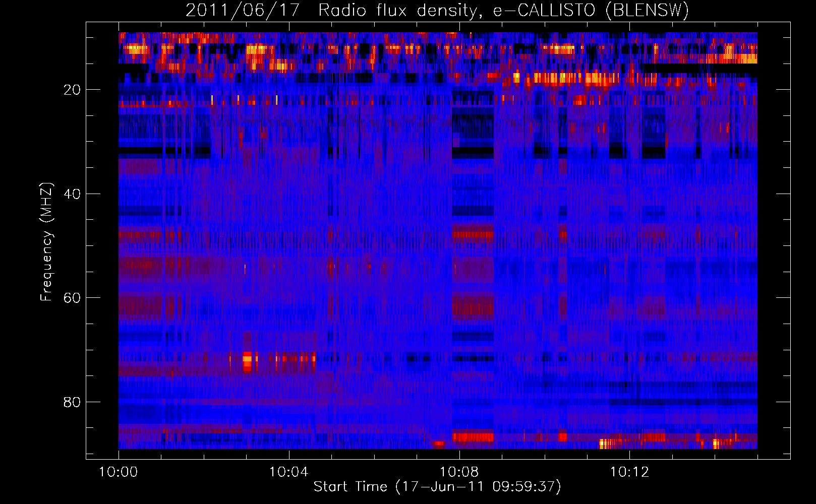This screenshot has height=504, width=816.
Task: Click the 40 MHz frequency tick label
Action: tap(73, 194)
